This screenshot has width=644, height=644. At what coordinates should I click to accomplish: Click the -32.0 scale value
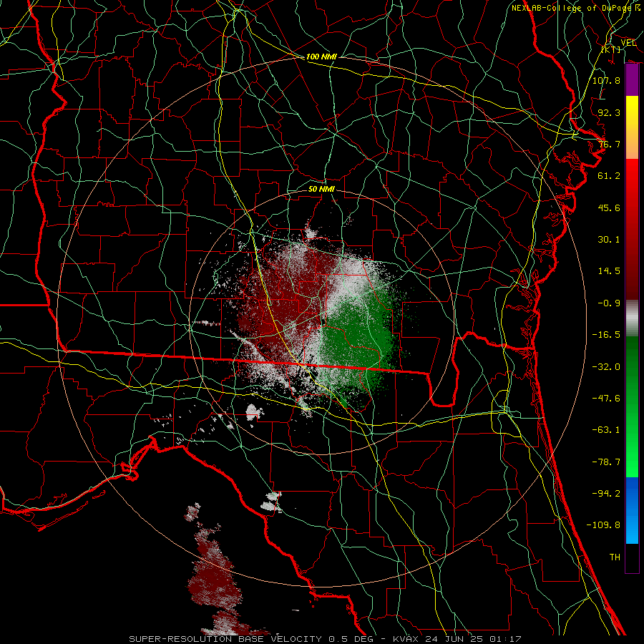pyautogui.click(x=606, y=367)
